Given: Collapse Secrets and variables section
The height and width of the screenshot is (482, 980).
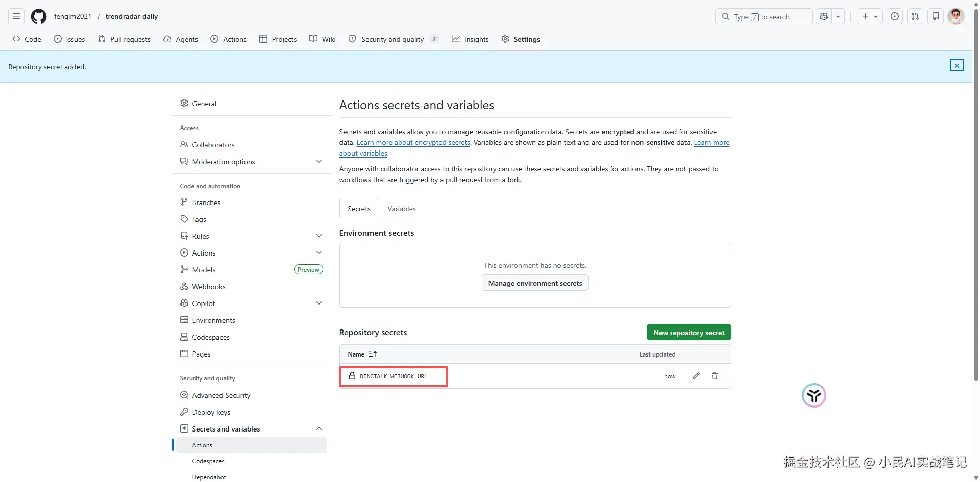Looking at the screenshot, I should [x=319, y=429].
